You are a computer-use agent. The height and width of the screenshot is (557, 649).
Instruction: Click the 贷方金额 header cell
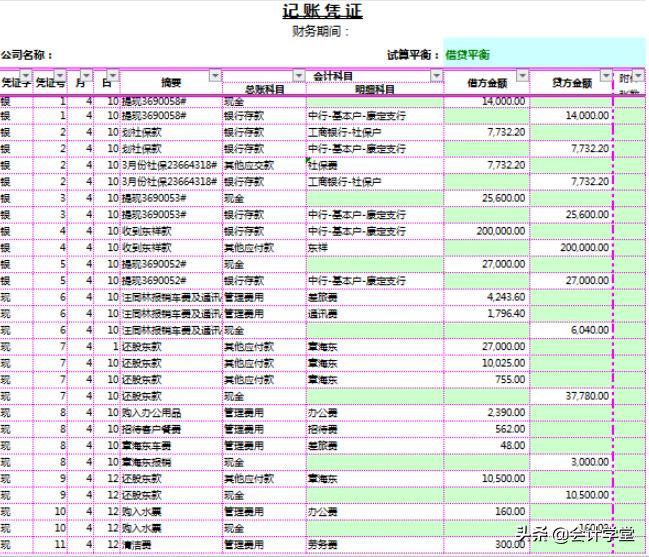click(x=572, y=82)
